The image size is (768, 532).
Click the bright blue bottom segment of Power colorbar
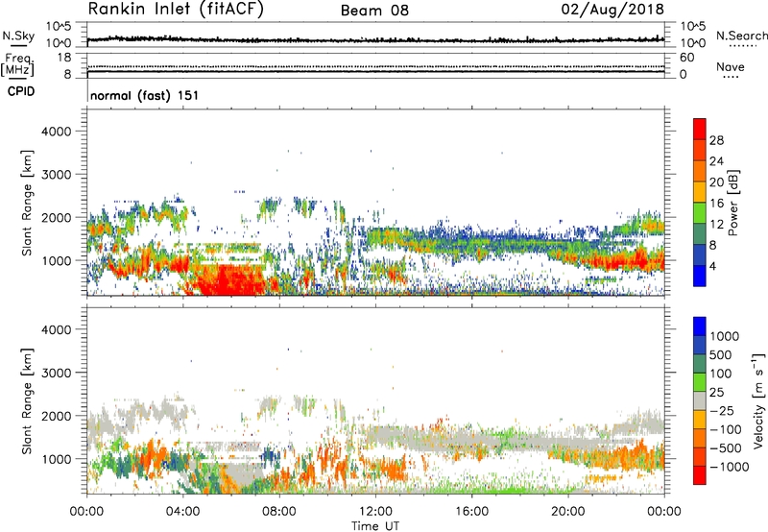point(700,277)
